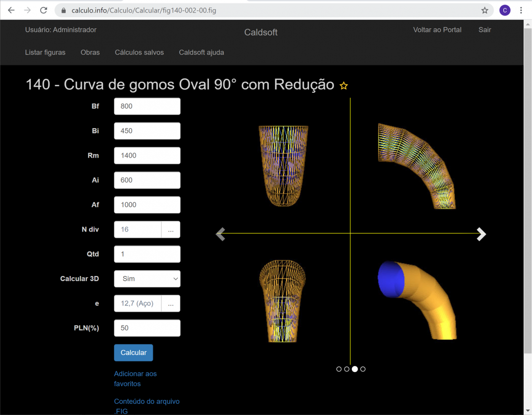Click the browser back arrow
The image size is (532, 415).
coord(11,10)
